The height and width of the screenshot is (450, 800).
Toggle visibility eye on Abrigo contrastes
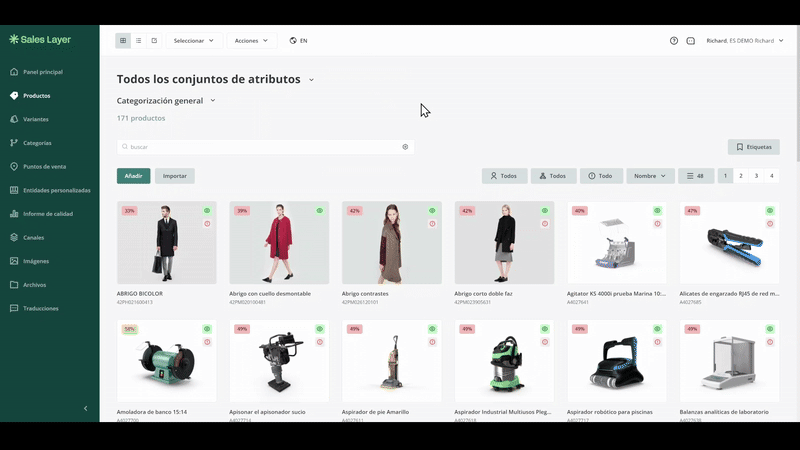pyautogui.click(x=432, y=211)
